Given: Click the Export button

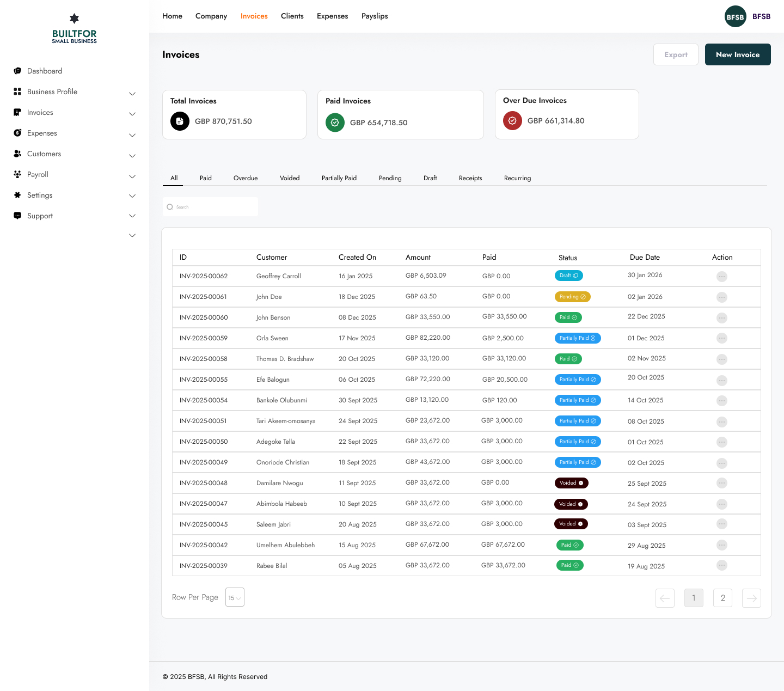Looking at the screenshot, I should coord(676,54).
